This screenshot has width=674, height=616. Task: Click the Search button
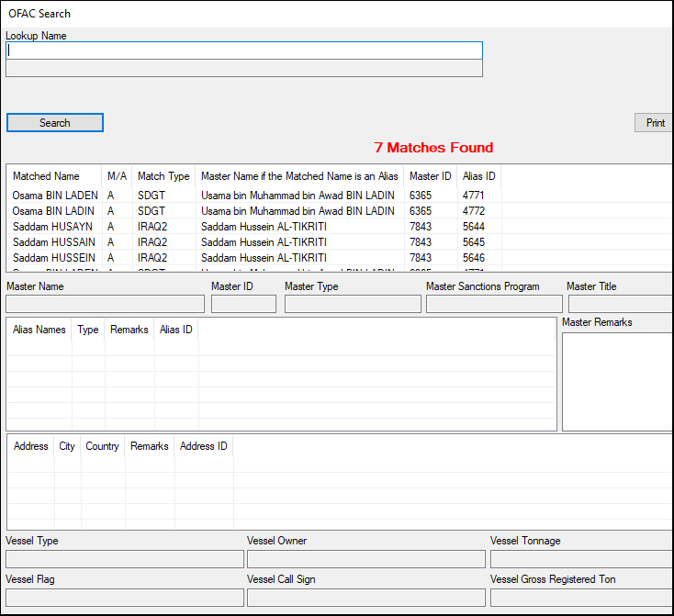click(54, 122)
